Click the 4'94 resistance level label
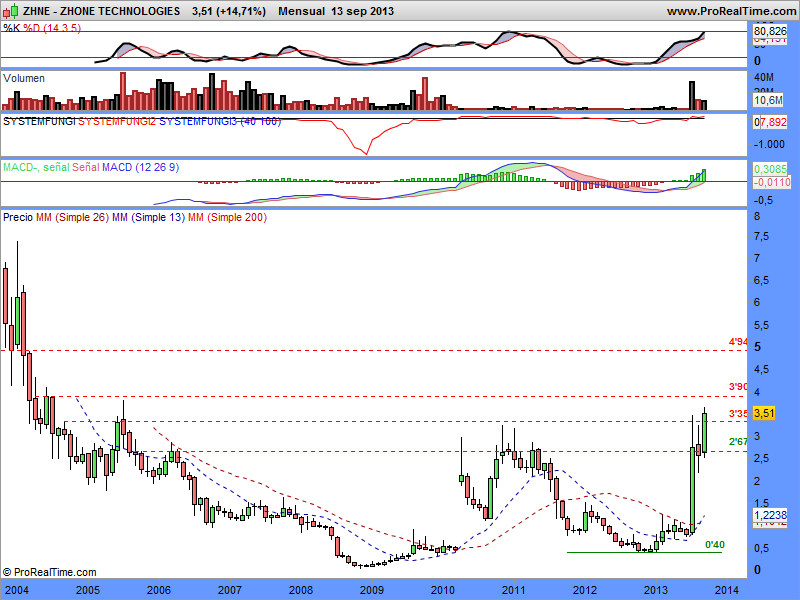This screenshot has width=800, height=600. pyautogui.click(x=738, y=342)
